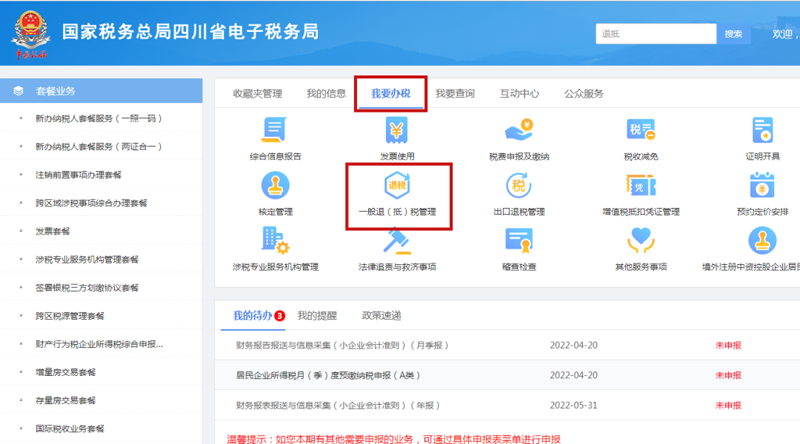800x444 pixels.
Task: Open the 政策速递 tab
Action: coord(381,315)
